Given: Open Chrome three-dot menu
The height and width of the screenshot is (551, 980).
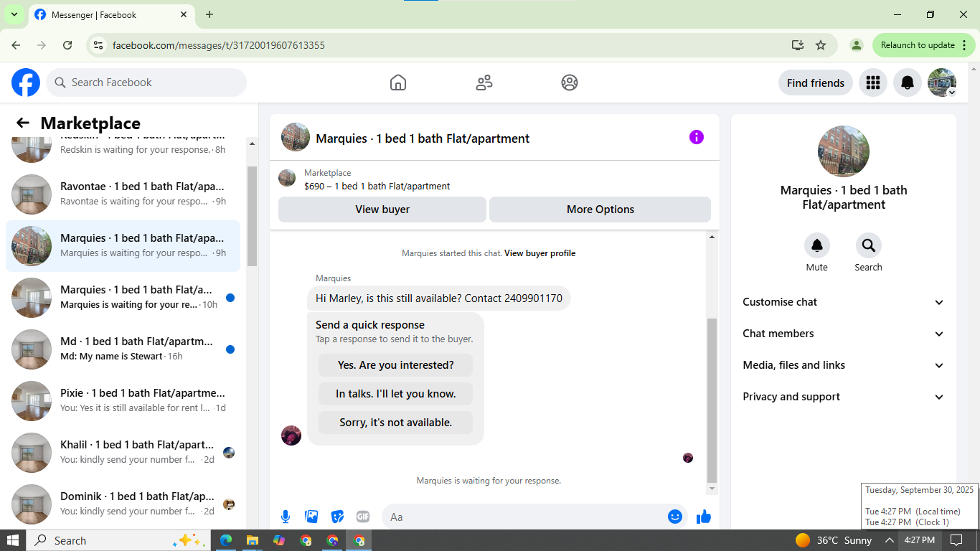Looking at the screenshot, I should coord(964,45).
